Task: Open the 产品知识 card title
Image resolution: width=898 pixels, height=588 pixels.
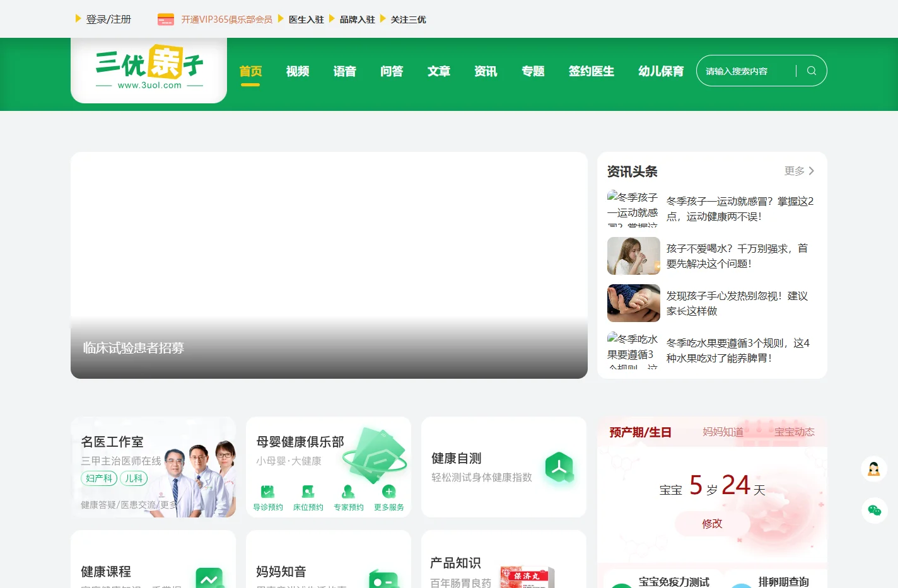Action: (x=455, y=563)
